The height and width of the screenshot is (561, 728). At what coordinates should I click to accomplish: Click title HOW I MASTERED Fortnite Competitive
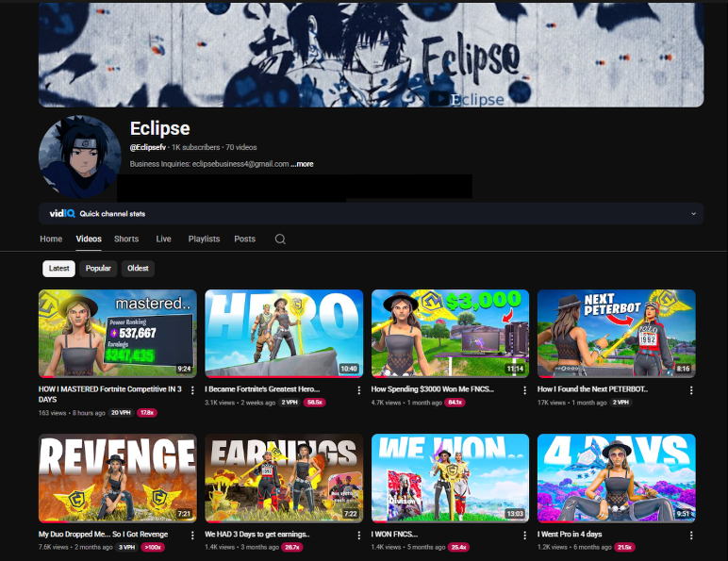tap(110, 394)
